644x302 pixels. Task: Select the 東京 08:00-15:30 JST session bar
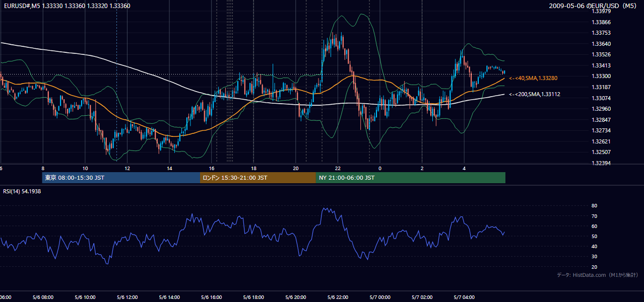click(121, 178)
